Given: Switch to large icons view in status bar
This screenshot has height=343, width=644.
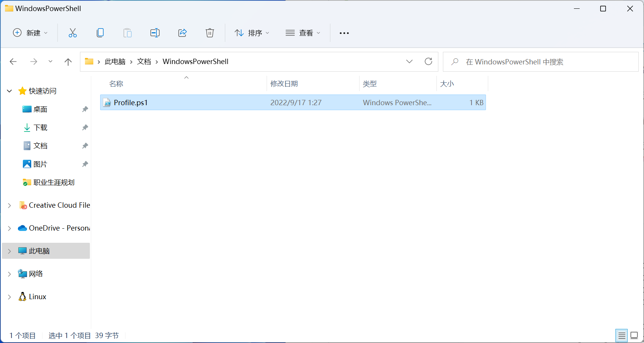Looking at the screenshot, I should (634, 335).
